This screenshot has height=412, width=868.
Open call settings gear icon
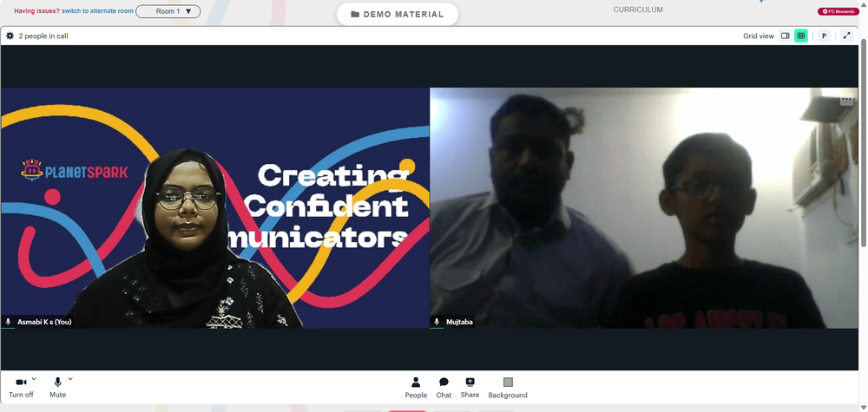pyautogui.click(x=10, y=36)
